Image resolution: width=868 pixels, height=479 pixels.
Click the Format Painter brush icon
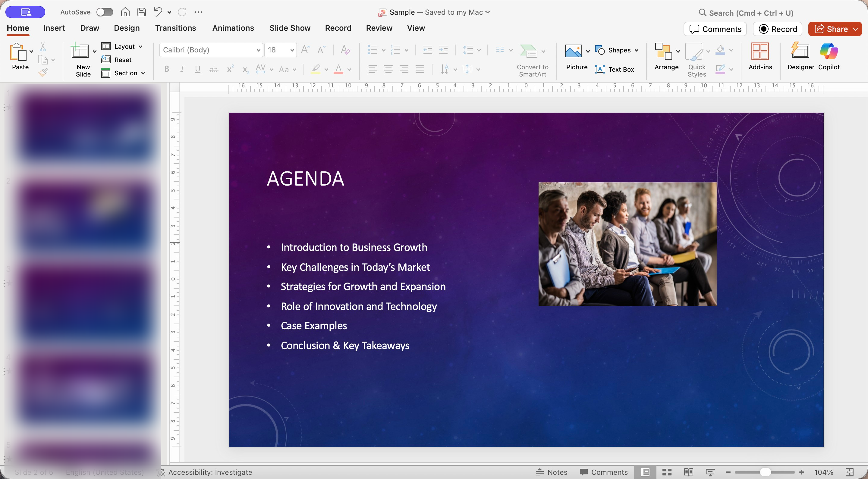(43, 72)
